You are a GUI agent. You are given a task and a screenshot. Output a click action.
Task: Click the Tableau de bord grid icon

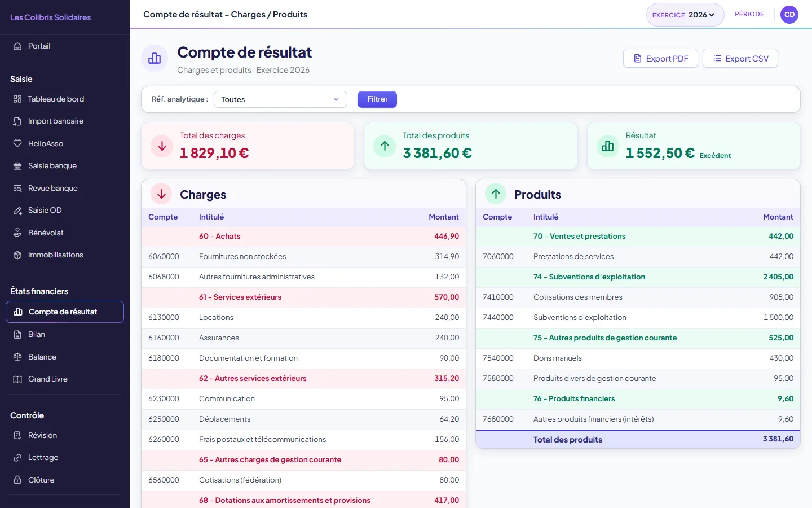coord(17,99)
